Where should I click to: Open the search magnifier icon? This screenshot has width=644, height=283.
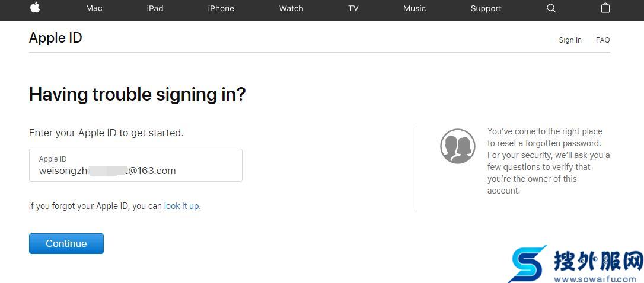coord(551,8)
